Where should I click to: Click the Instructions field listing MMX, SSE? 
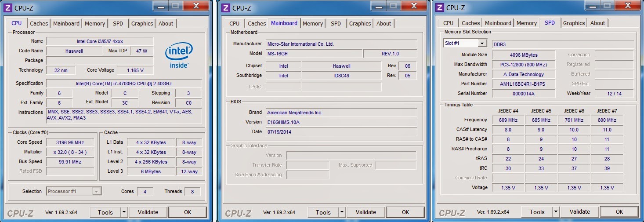coord(124,116)
